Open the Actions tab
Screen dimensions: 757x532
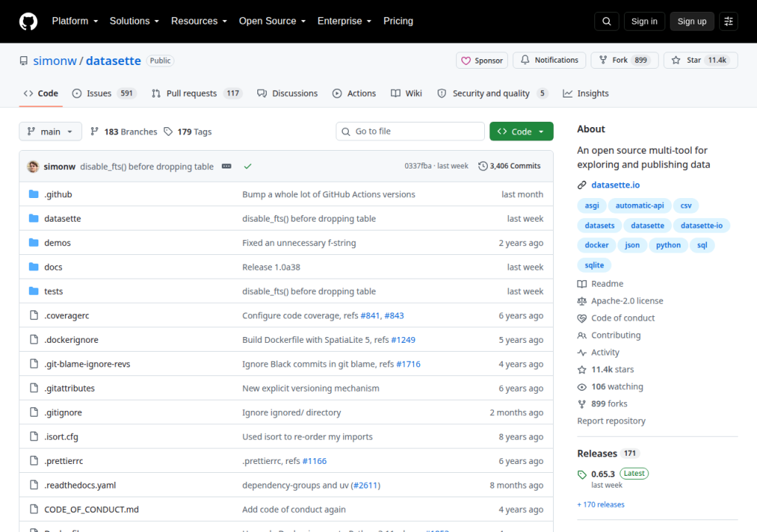pos(354,93)
